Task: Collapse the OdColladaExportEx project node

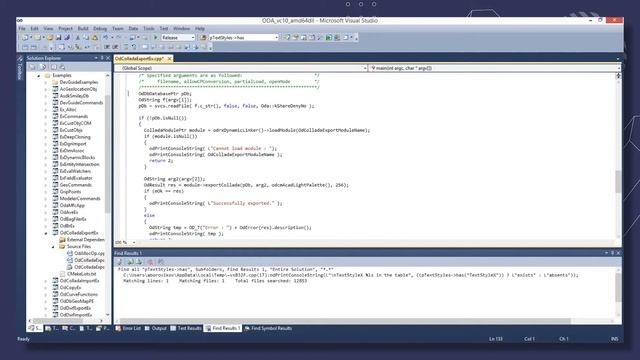Action: (x=46, y=233)
